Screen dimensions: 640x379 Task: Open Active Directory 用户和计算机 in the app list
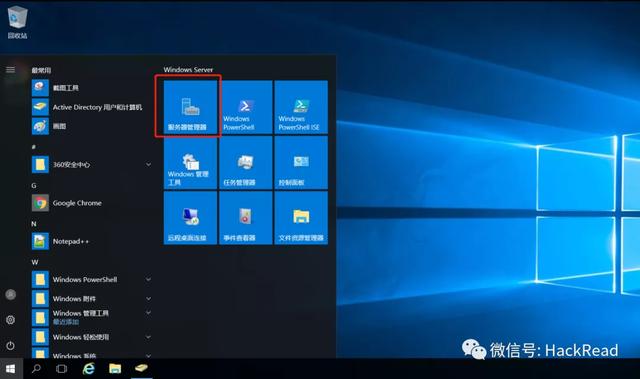click(x=92, y=107)
